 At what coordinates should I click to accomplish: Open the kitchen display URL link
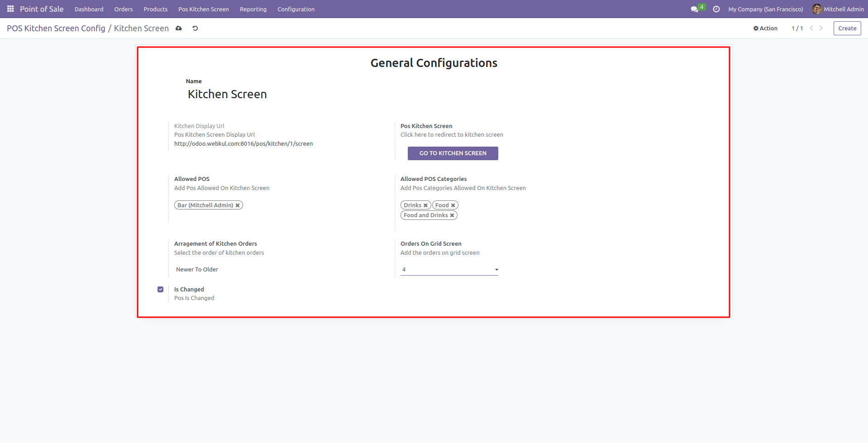pyautogui.click(x=243, y=144)
